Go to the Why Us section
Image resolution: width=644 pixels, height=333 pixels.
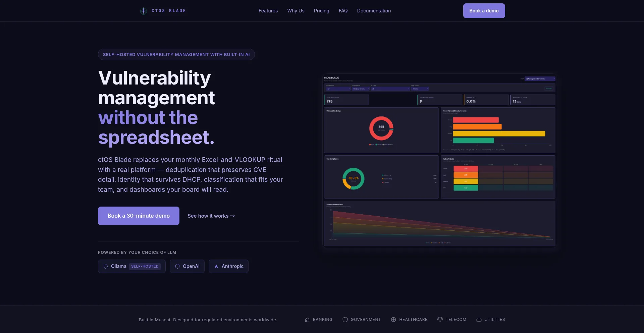296,11
